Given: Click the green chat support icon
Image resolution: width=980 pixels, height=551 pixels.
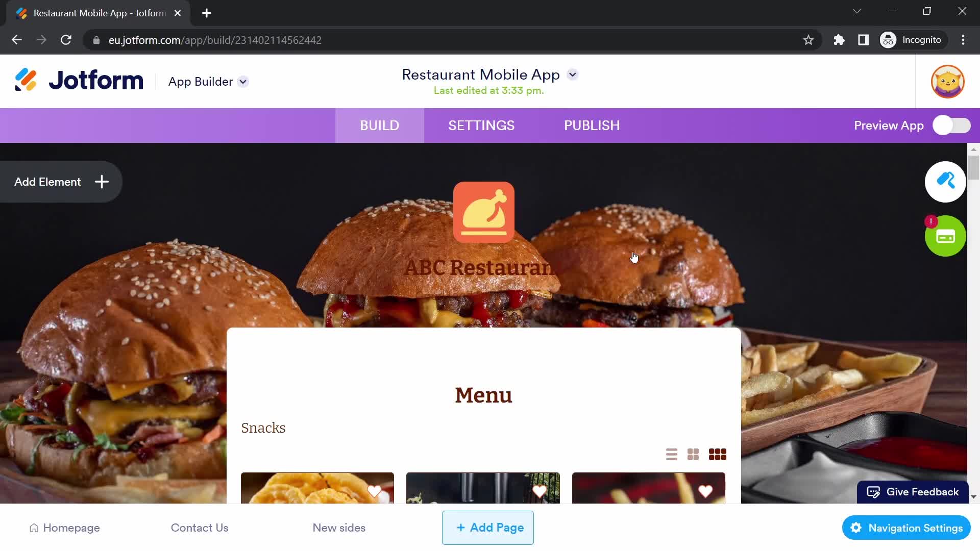Looking at the screenshot, I should (x=945, y=237).
